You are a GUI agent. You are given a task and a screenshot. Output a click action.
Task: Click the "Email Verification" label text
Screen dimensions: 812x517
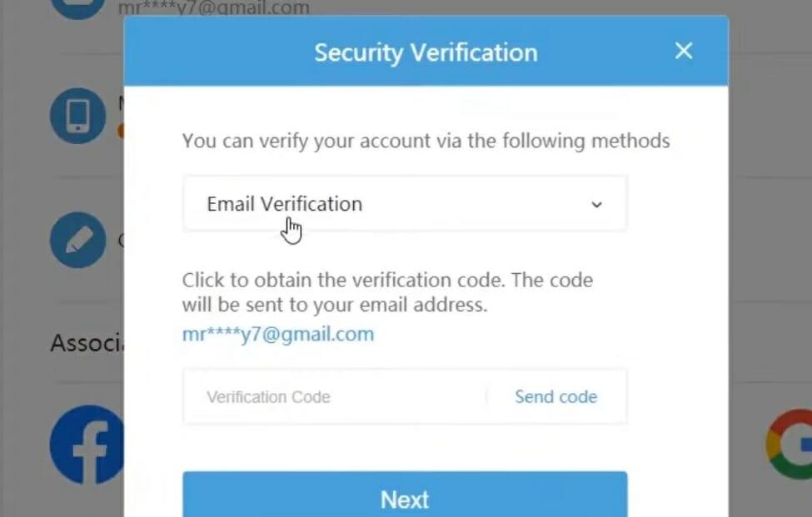click(x=284, y=204)
